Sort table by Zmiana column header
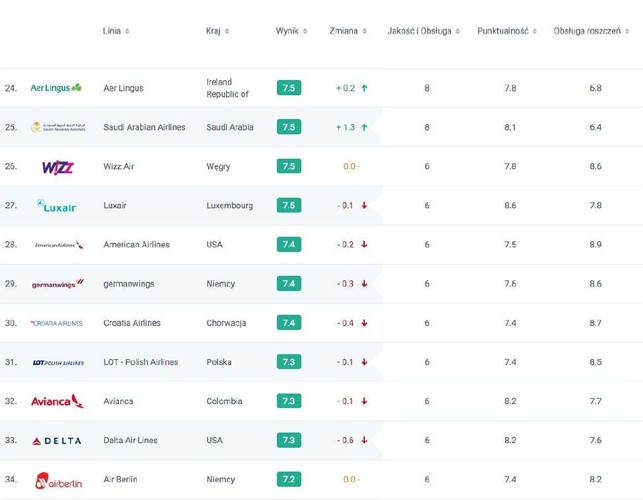The width and height of the screenshot is (643, 500). 348,31
